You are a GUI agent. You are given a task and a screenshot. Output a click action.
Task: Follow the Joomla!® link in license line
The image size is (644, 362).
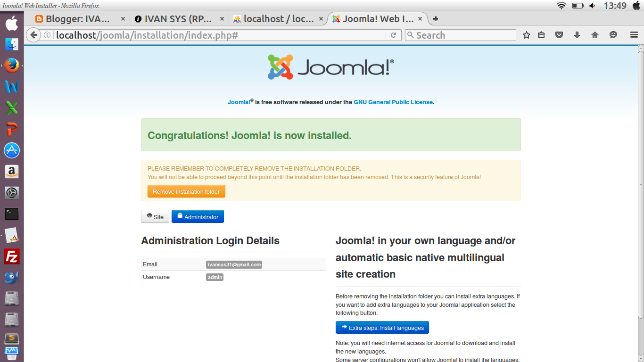[x=240, y=102]
